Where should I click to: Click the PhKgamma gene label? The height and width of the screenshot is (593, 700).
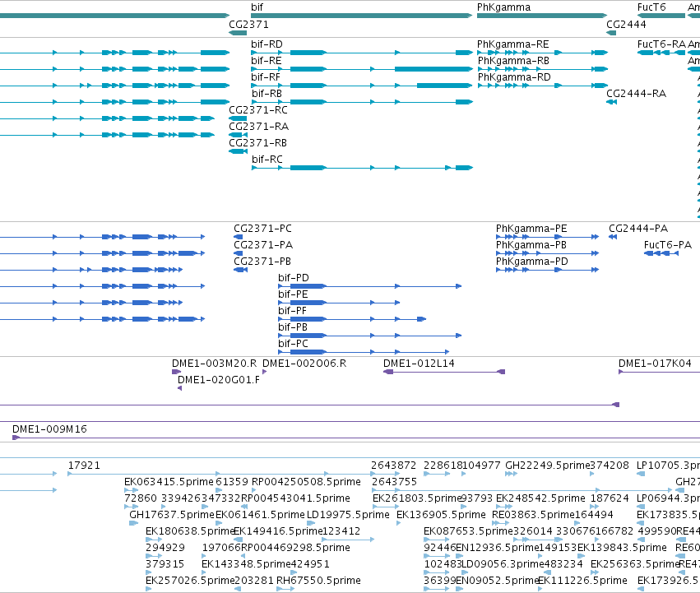coord(503,7)
